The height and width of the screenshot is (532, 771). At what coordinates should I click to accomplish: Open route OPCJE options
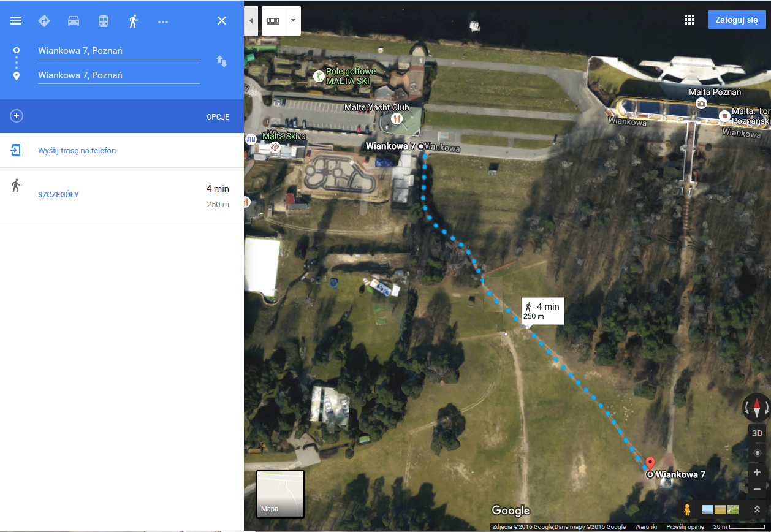pos(218,116)
